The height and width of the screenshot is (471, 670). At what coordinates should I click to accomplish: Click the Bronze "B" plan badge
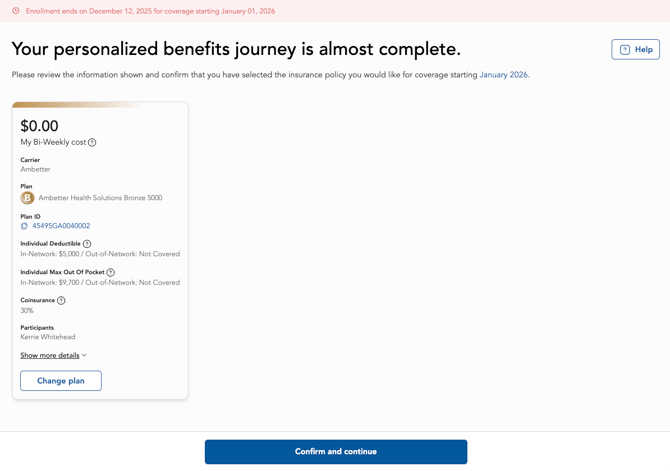27,198
